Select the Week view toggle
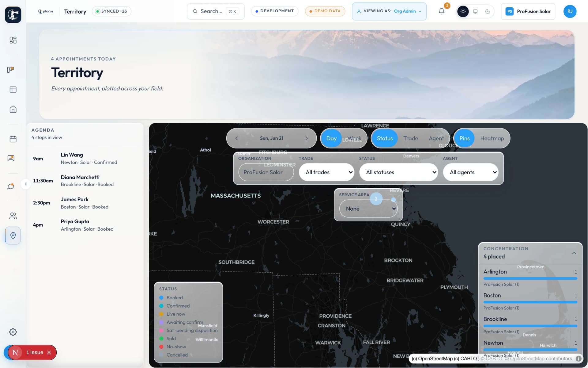 (x=354, y=138)
